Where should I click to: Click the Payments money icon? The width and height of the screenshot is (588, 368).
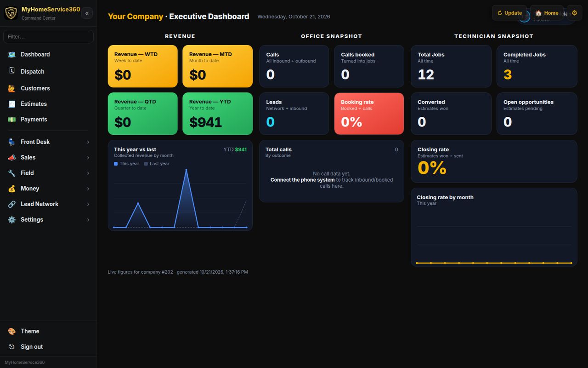click(x=11, y=120)
